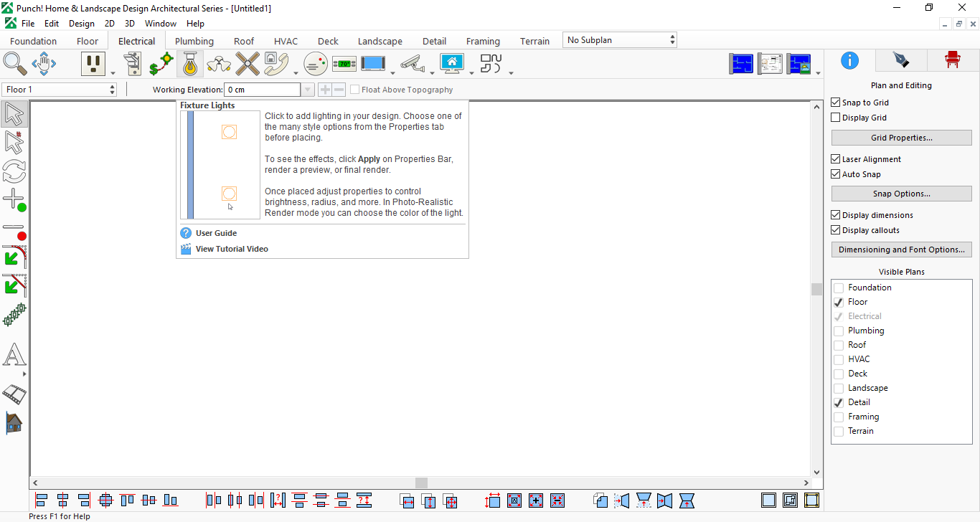Toggle the Laser Alignment checkbox
980x522 pixels.
click(x=835, y=159)
